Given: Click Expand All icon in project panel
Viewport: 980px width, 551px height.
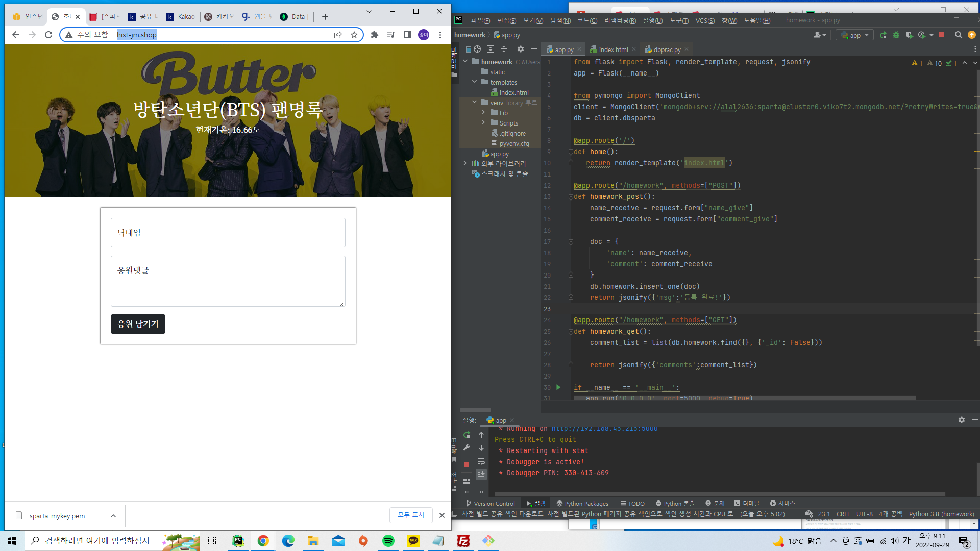Looking at the screenshot, I should tap(491, 49).
